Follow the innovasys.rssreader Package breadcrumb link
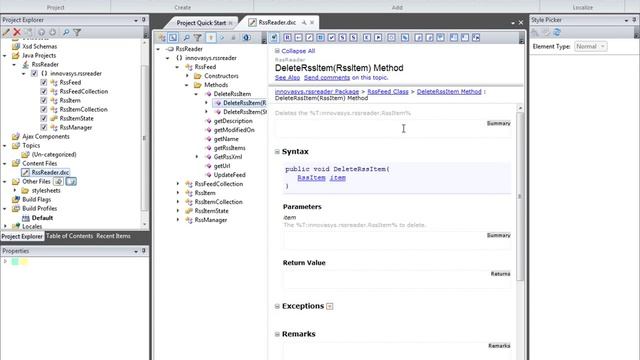 tap(317, 91)
